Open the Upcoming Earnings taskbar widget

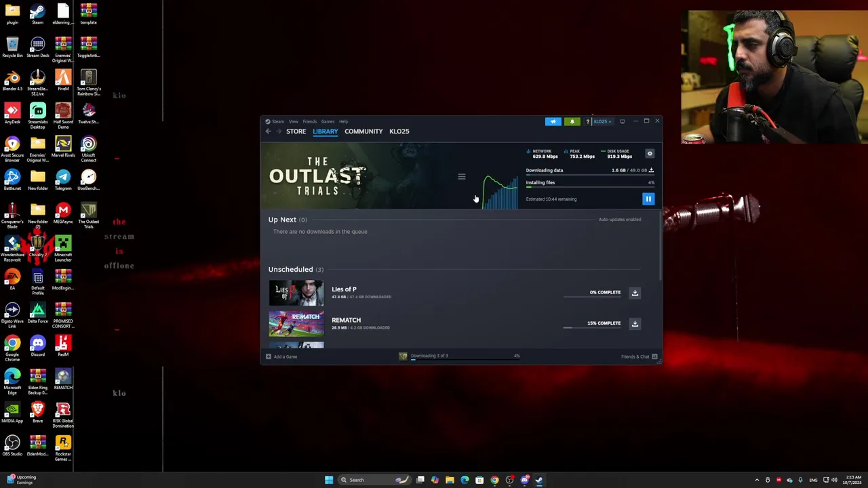22,480
